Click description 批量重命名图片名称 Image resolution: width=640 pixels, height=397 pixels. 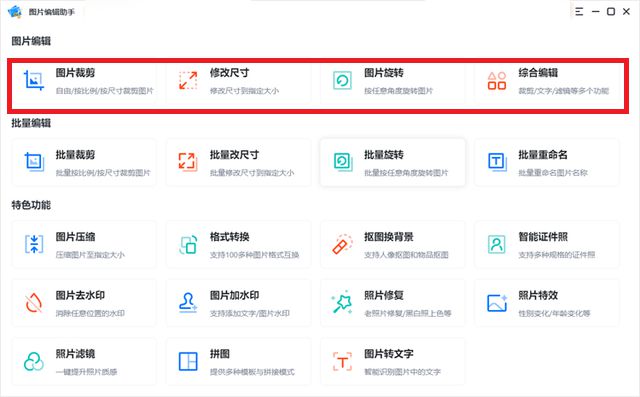tap(553, 173)
